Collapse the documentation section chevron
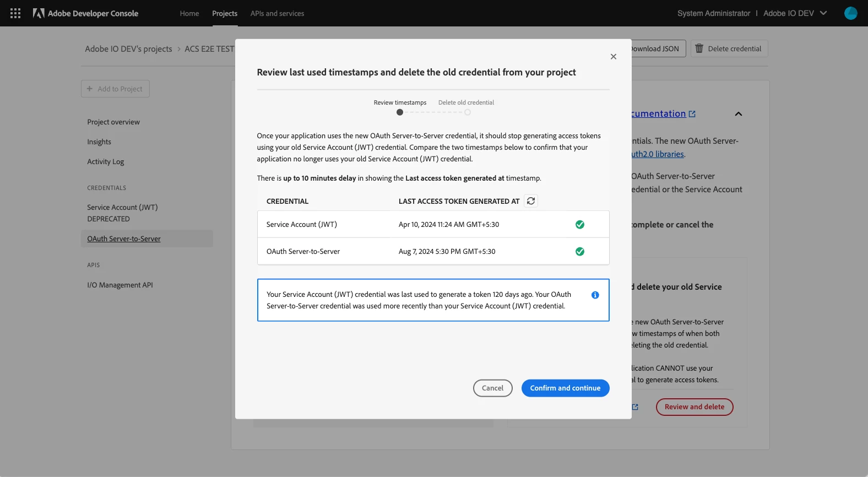Screen dimensions: 868x477 [739, 114]
